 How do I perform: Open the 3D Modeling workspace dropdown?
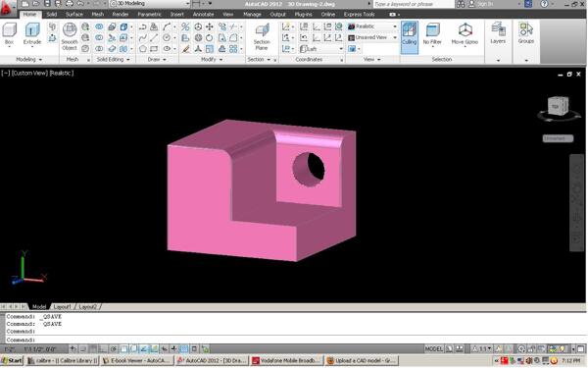click(x=149, y=4)
